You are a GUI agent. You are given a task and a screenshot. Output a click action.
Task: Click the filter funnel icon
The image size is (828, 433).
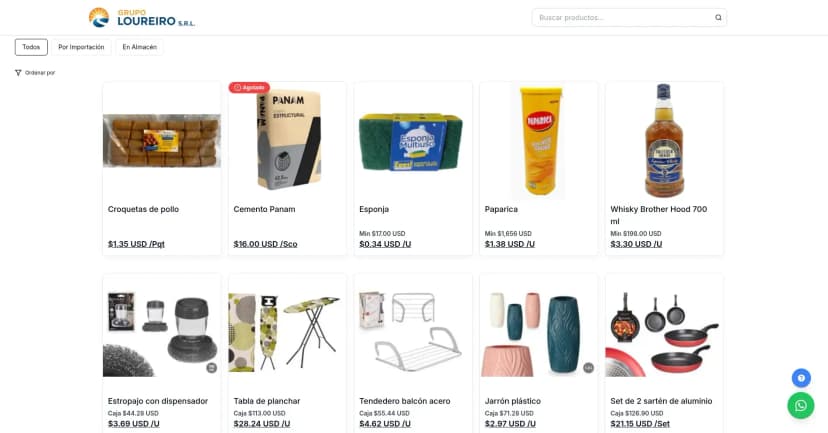[x=18, y=73]
